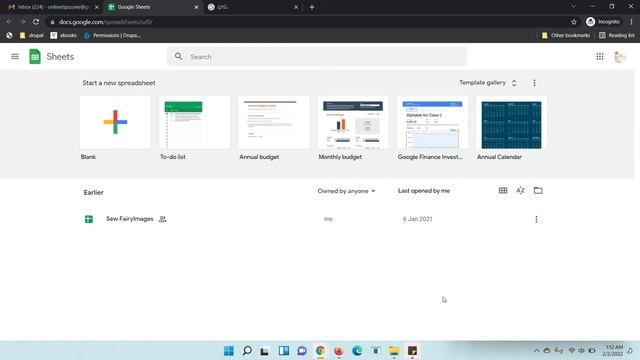Open the Permissions Drupal bookmark

point(112,36)
